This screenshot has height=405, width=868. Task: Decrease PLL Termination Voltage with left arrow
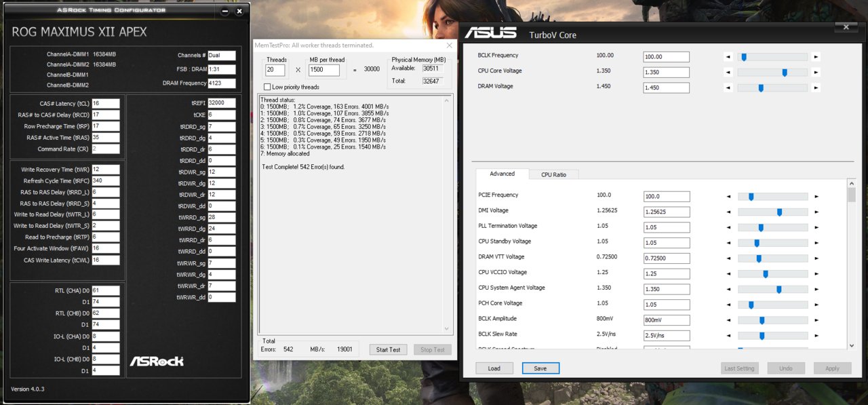(729, 227)
